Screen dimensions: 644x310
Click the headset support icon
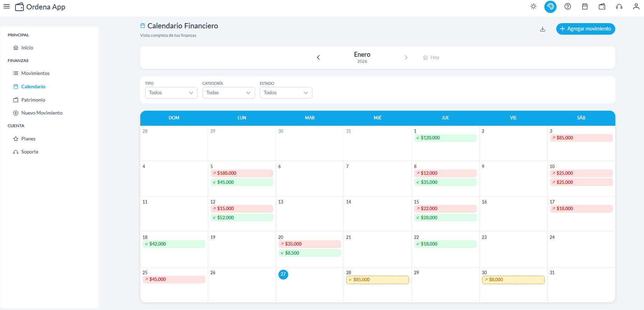(x=619, y=6)
